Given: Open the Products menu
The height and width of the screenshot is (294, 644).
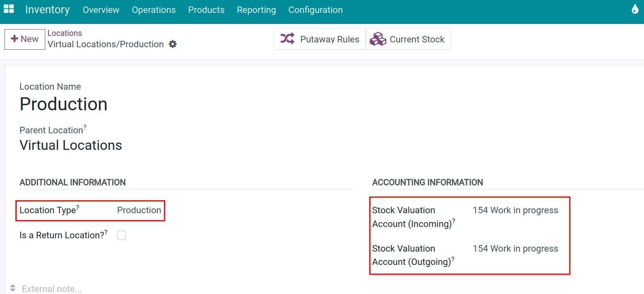Looking at the screenshot, I should point(206,10).
